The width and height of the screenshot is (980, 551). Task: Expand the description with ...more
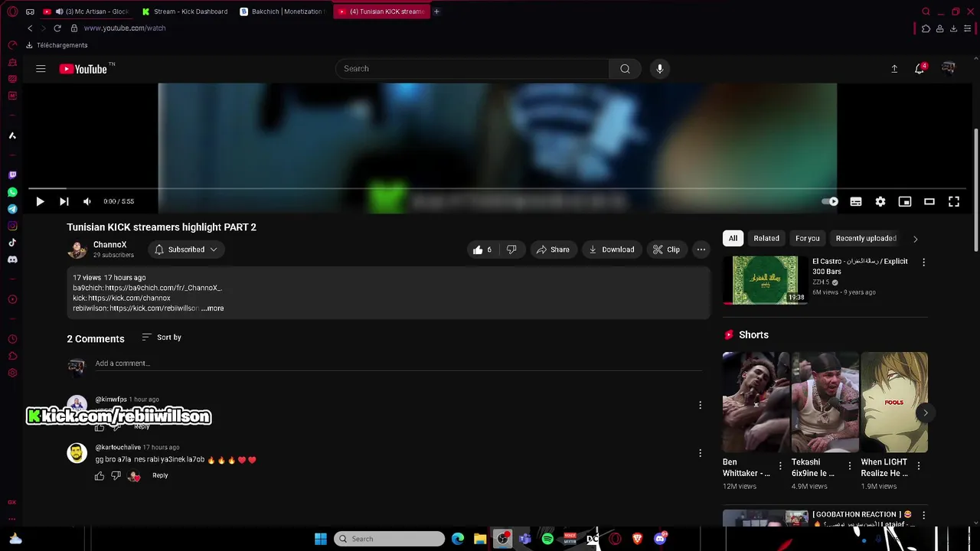(213, 308)
